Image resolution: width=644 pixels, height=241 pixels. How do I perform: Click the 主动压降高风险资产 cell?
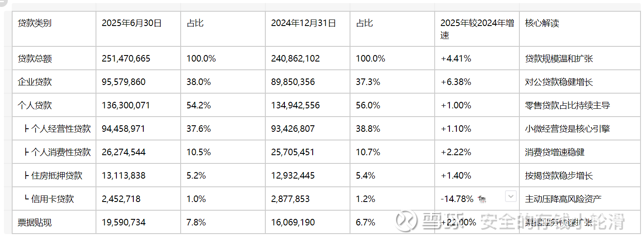(x=563, y=199)
